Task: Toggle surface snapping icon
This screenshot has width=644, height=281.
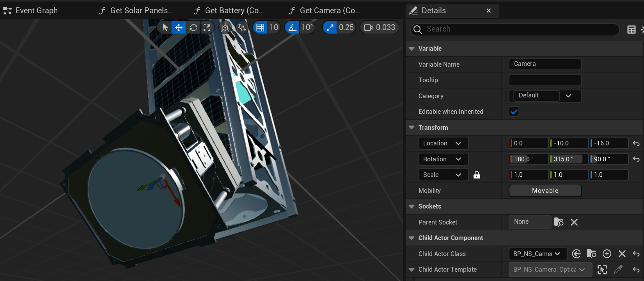Action: point(242,27)
